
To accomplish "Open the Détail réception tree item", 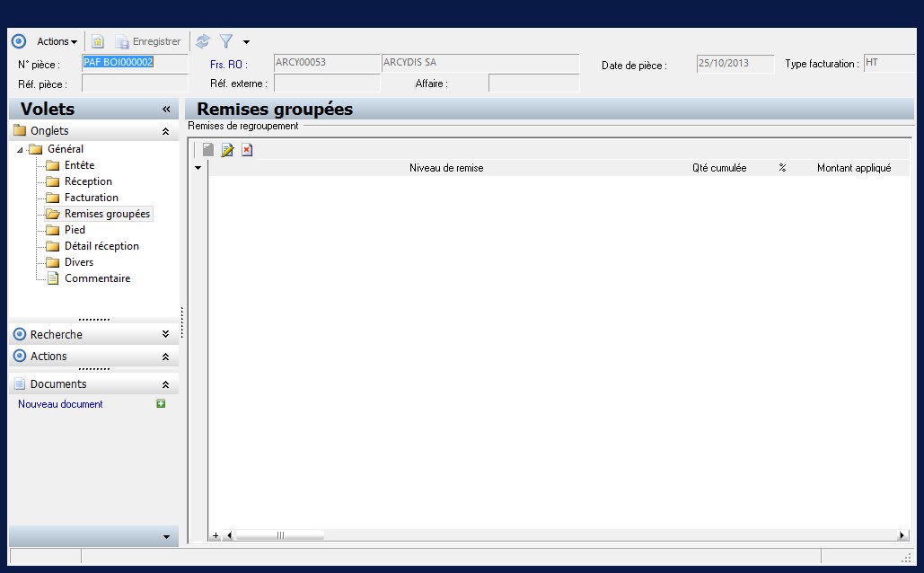I will 101,246.
